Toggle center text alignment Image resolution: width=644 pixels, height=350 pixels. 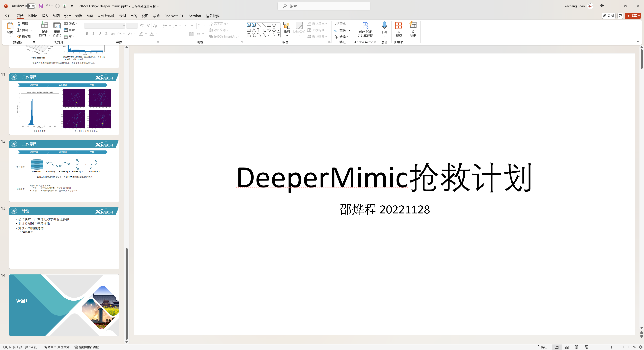pos(172,34)
